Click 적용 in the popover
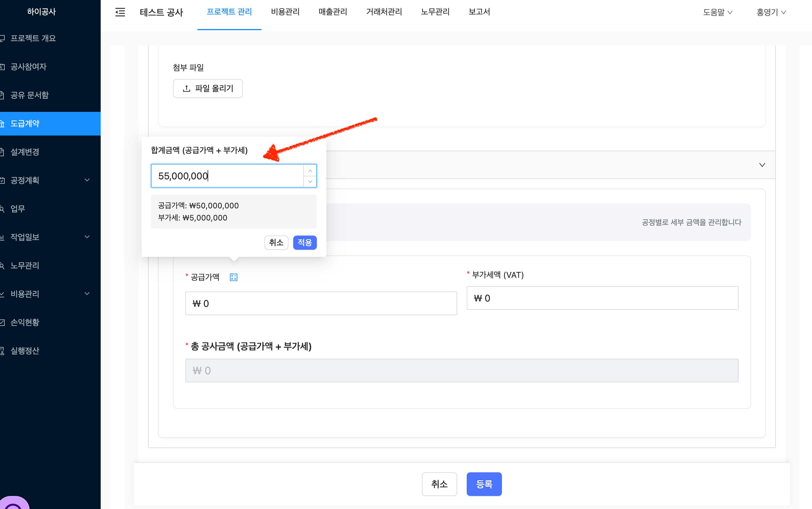Screen dimensions: 812x509 coord(305,242)
